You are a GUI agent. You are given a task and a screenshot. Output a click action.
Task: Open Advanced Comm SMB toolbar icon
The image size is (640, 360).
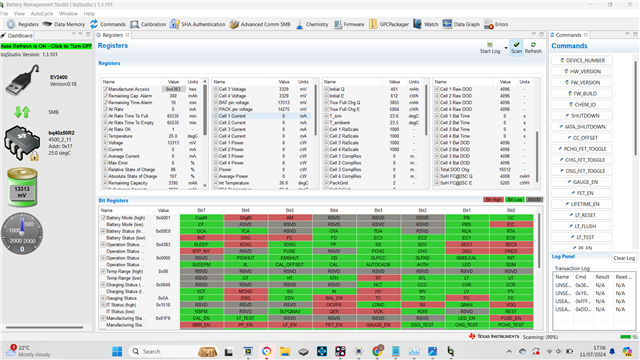coord(234,24)
